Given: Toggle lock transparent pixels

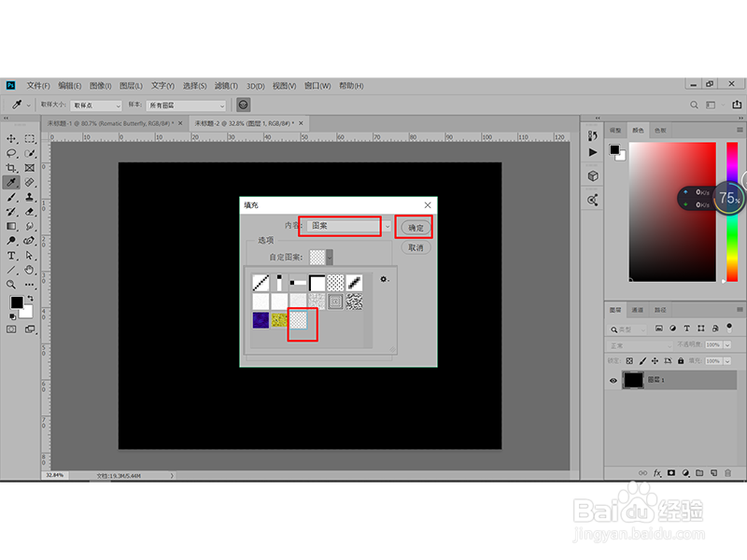Looking at the screenshot, I should coord(629,361).
